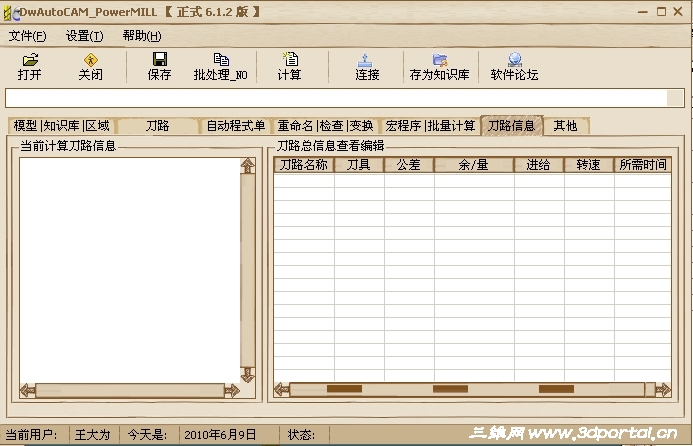Switch to the 自动程式单 tab
This screenshot has width=693, height=446.
tap(236, 126)
